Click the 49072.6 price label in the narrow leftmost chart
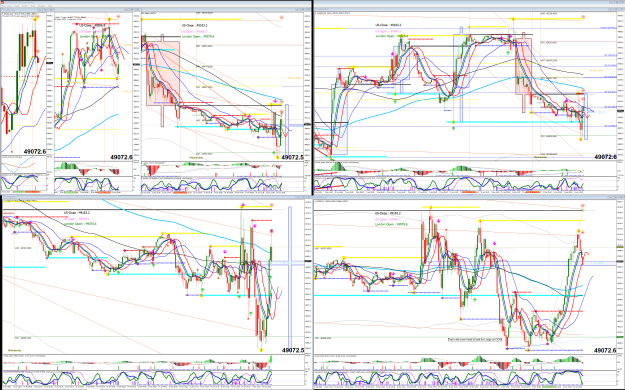The width and height of the screenshot is (625, 390). [35, 152]
